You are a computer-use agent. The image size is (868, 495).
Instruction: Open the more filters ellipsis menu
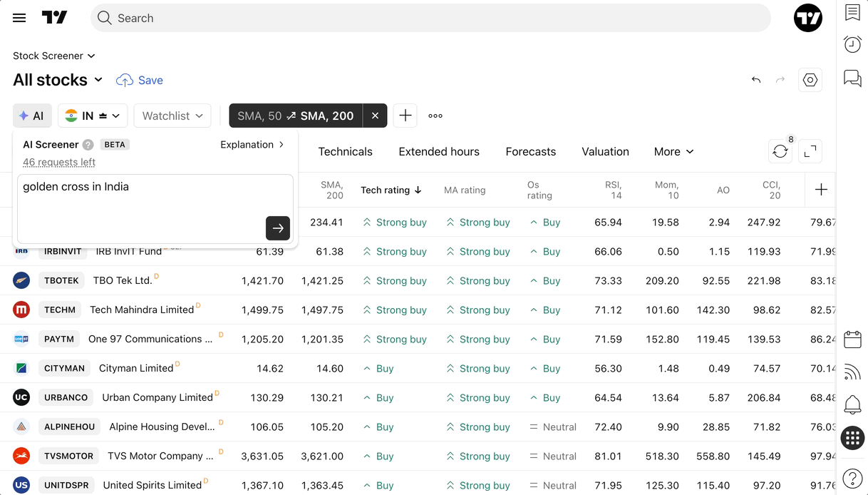435,116
